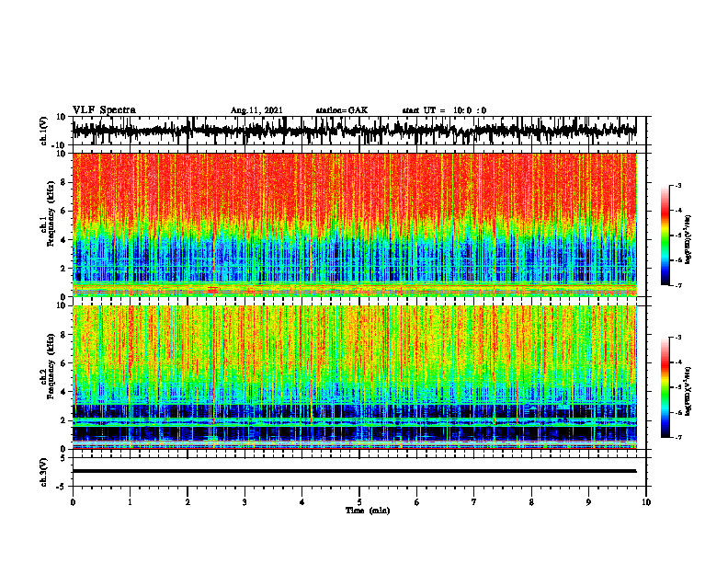Click the upper color bar's log(PSD) label

[x=688, y=240]
